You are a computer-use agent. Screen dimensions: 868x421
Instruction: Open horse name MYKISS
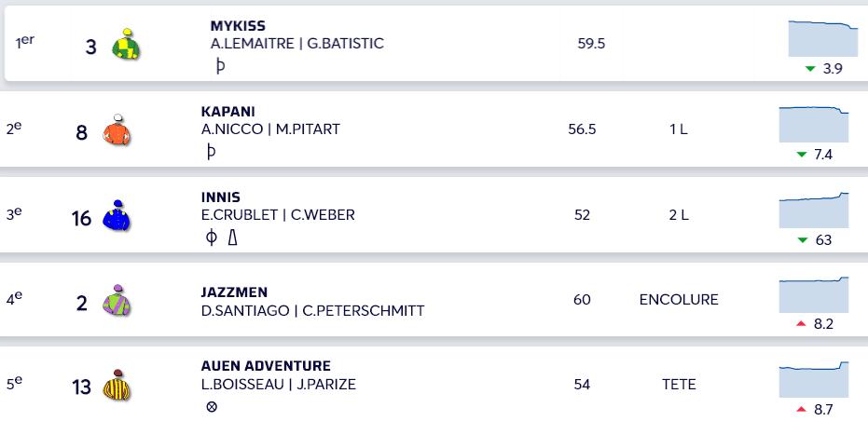(x=238, y=26)
